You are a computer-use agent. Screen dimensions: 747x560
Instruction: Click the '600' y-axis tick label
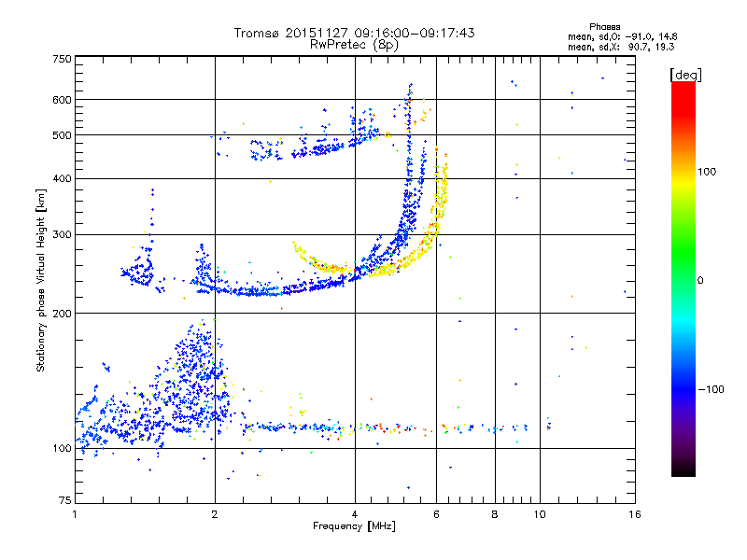point(62,100)
